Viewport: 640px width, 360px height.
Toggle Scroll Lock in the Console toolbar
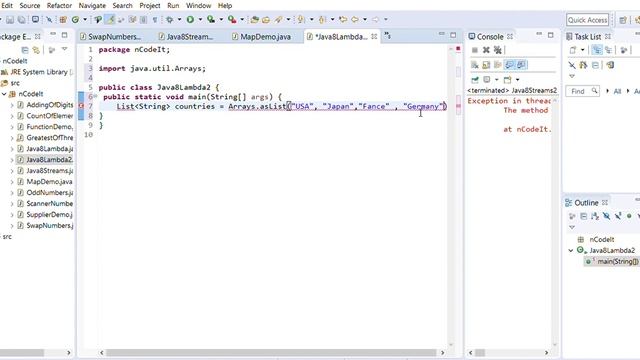point(486,65)
